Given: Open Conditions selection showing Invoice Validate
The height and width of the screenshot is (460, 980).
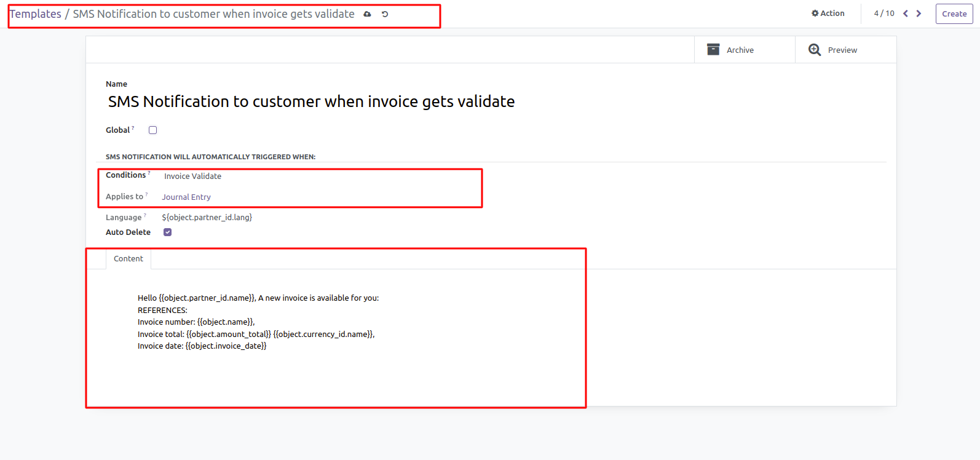Looking at the screenshot, I should tap(192, 176).
